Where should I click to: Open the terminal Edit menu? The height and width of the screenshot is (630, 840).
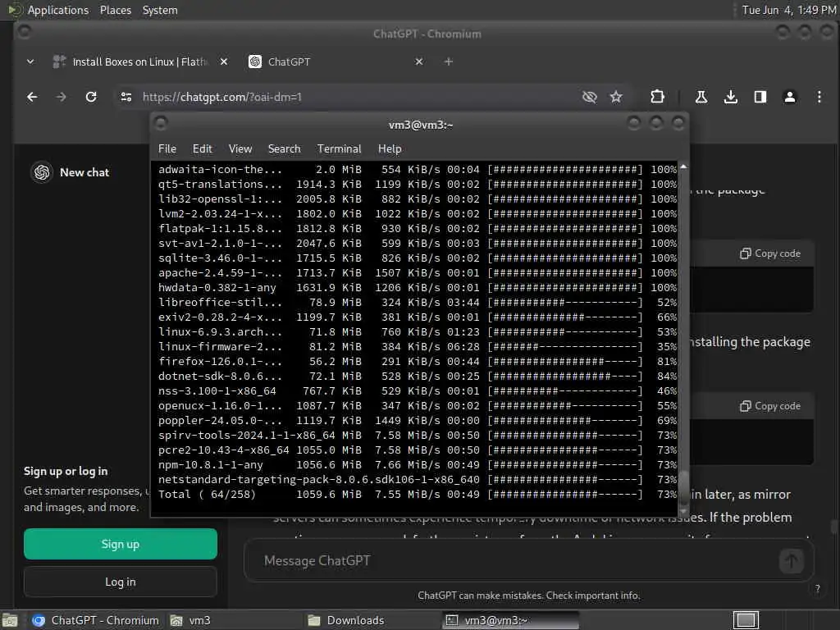click(203, 149)
